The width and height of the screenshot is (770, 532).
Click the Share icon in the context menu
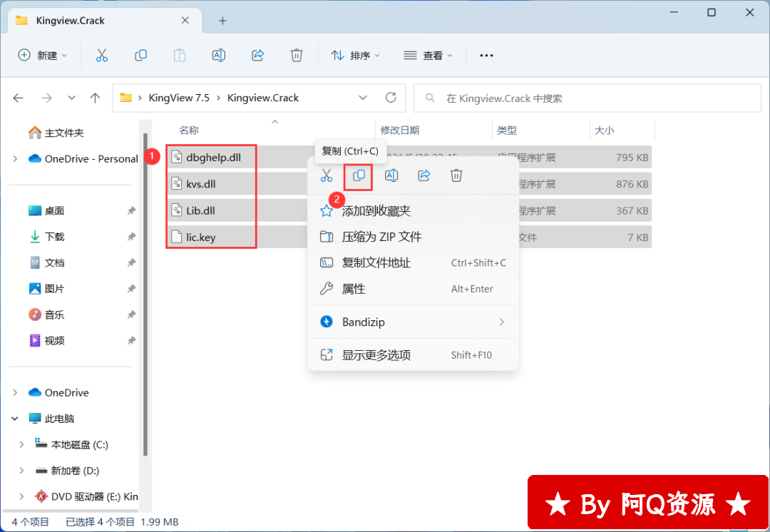click(x=423, y=175)
